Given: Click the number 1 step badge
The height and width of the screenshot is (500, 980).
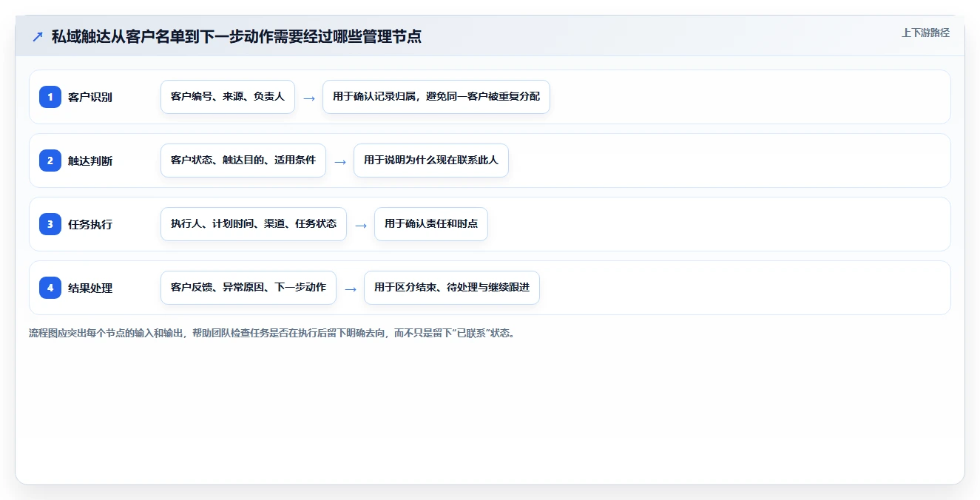Looking at the screenshot, I should 50,97.
